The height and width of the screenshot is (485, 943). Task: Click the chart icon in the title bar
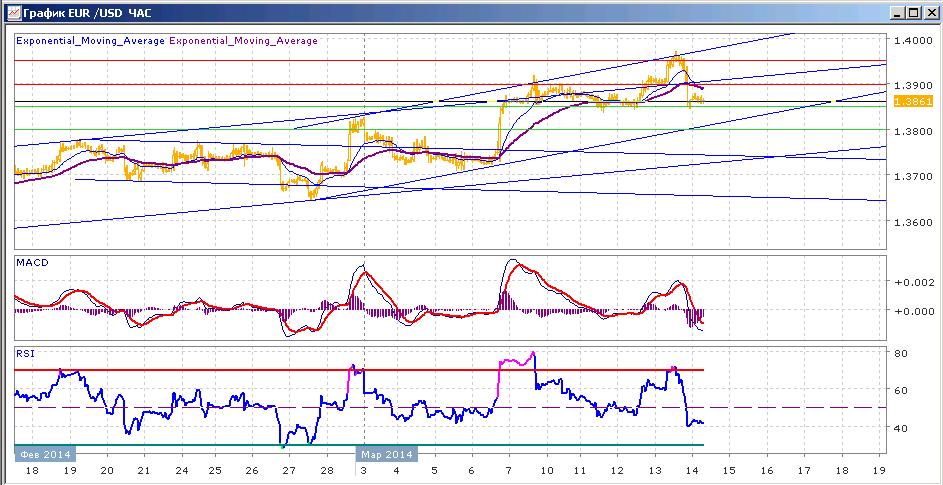[x=12, y=12]
